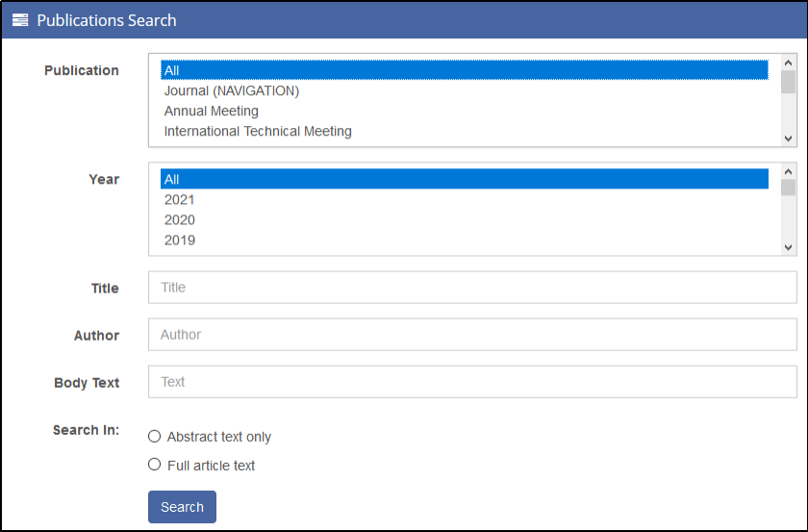
Task: Focus the Author text field
Action: tap(471, 335)
